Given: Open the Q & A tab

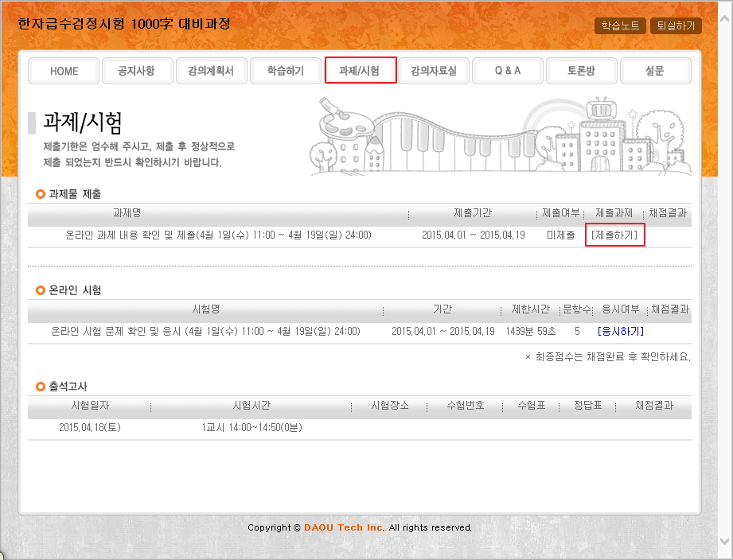Looking at the screenshot, I should click(508, 71).
